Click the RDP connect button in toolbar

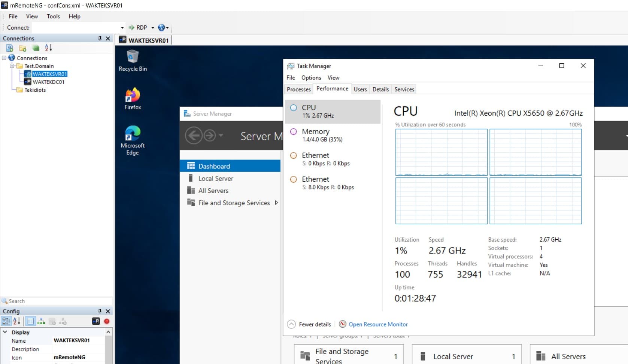[138, 28]
